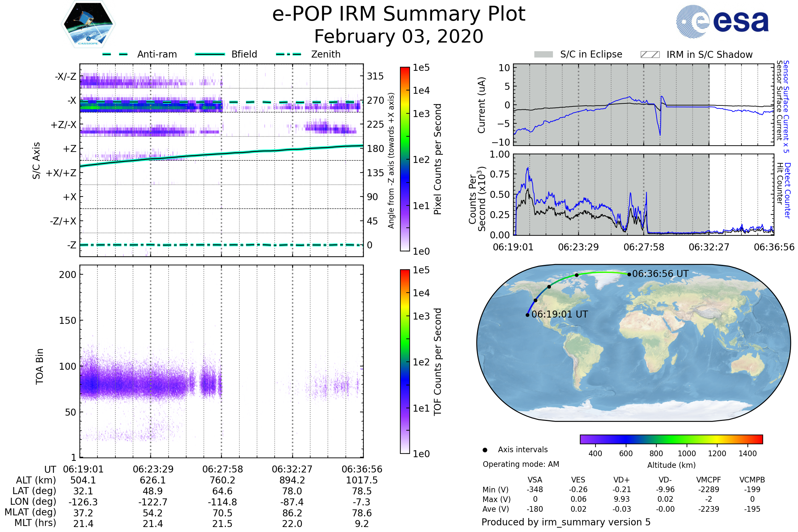This screenshot has width=798, height=532.
Task: Click the 06:36:56 UT orbit endpoint on map
Action: click(629, 275)
